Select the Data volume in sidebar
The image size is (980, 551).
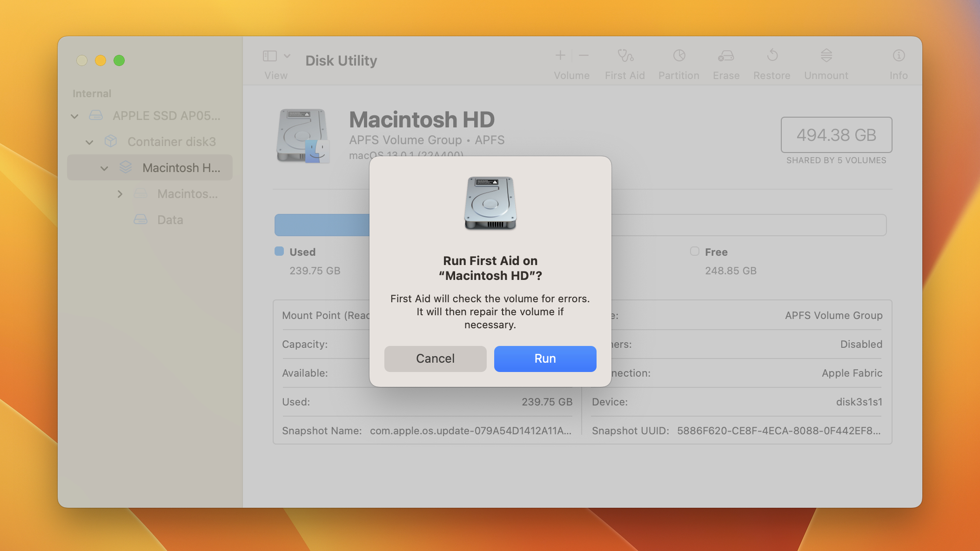pyautogui.click(x=169, y=219)
